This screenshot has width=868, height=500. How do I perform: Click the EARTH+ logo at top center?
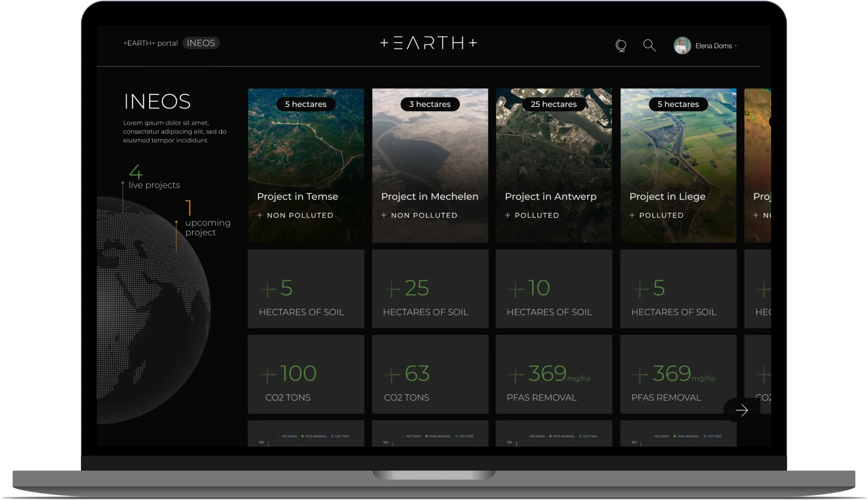coord(428,43)
